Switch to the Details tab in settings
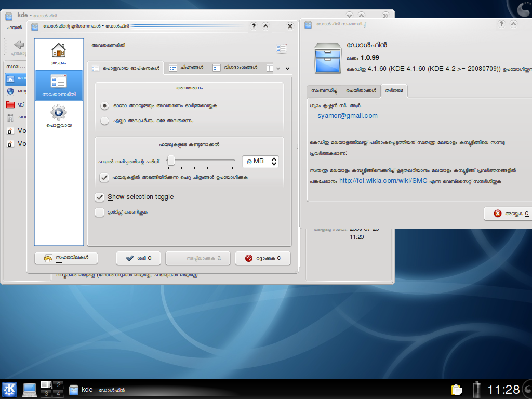Viewport: 532px width, 399px height. 235,68
